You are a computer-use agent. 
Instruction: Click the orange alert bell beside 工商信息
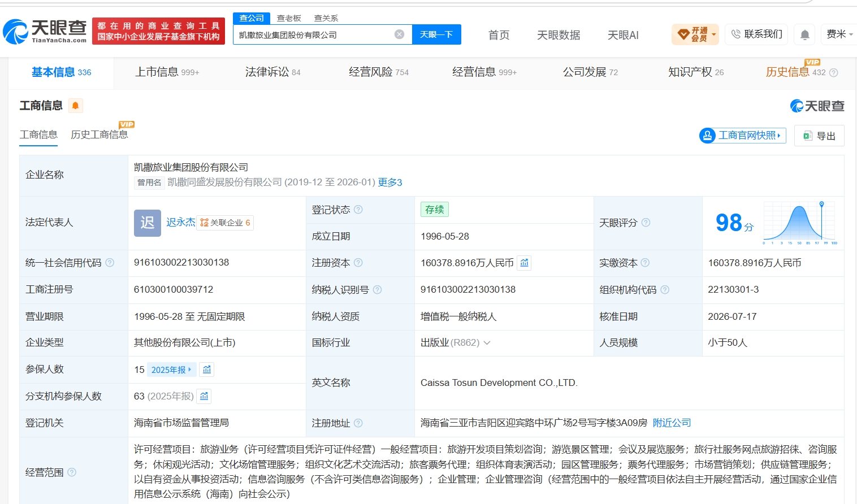[75, 106]
